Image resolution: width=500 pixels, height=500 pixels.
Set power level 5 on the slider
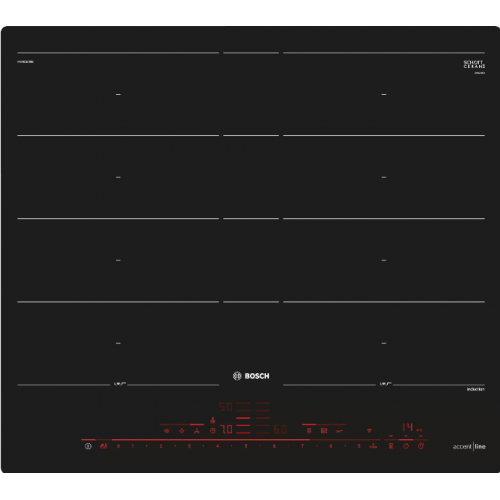tap(246, 446)
